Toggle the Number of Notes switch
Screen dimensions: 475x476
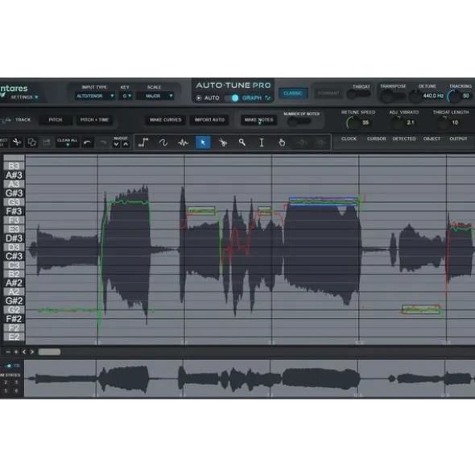coord(299,122)
